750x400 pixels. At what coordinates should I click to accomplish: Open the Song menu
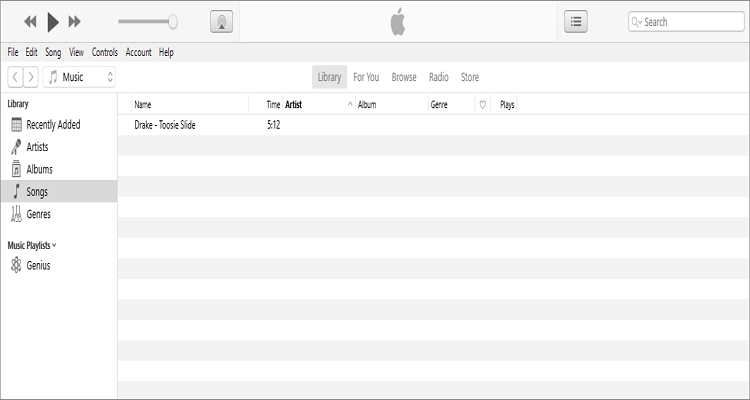click(x=53, y=52)
